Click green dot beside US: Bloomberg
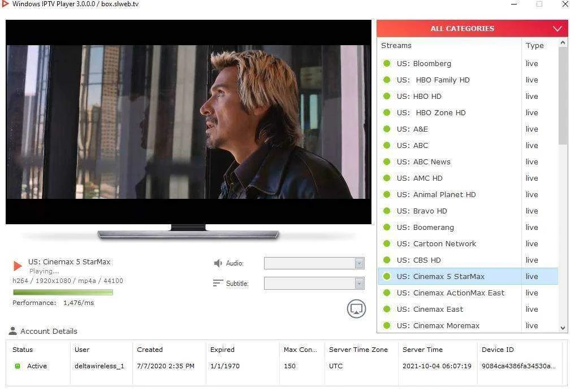Screen dimensions: 575x392 [387, 63]
